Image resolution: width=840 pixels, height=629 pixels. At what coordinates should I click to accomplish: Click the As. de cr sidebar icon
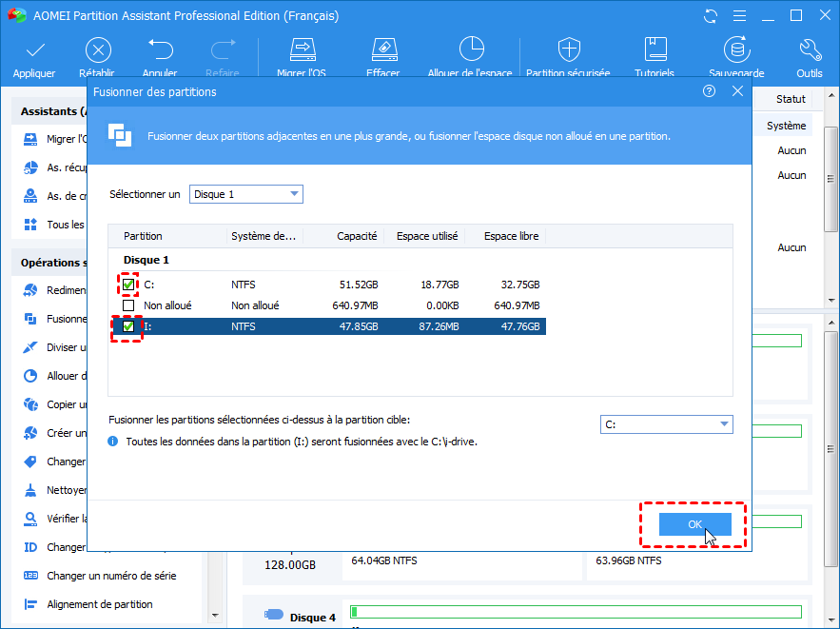pyautogui.click(x=30, y=196)
